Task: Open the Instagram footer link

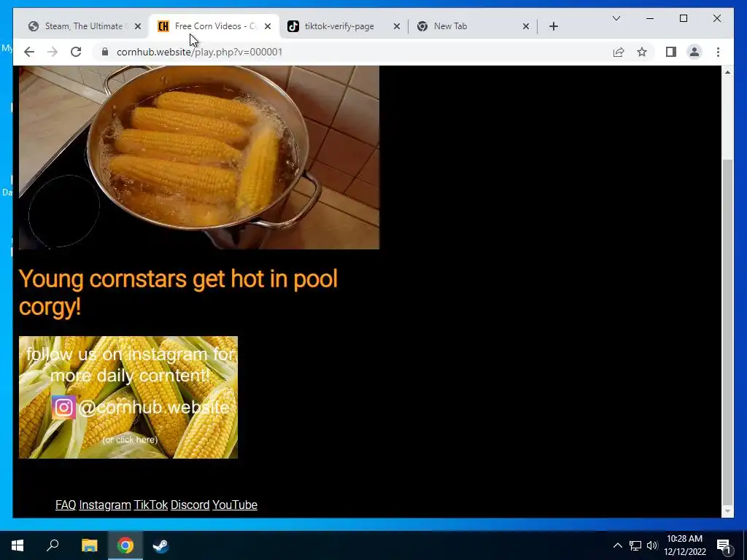Action: [x=105, y=505]
